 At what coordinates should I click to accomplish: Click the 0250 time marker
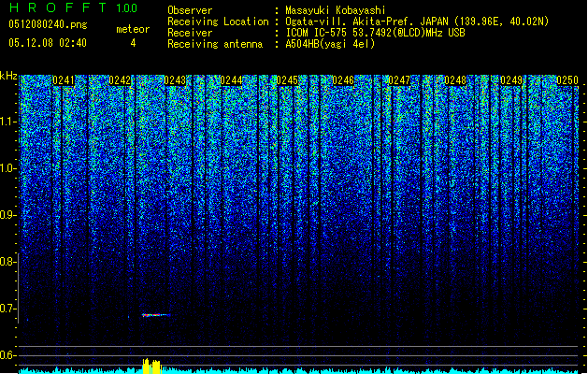(567, 80)
